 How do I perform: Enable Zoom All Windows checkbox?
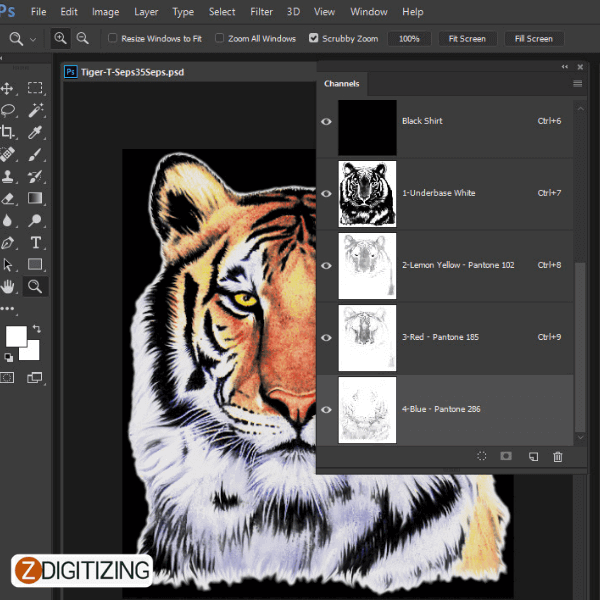219,38
